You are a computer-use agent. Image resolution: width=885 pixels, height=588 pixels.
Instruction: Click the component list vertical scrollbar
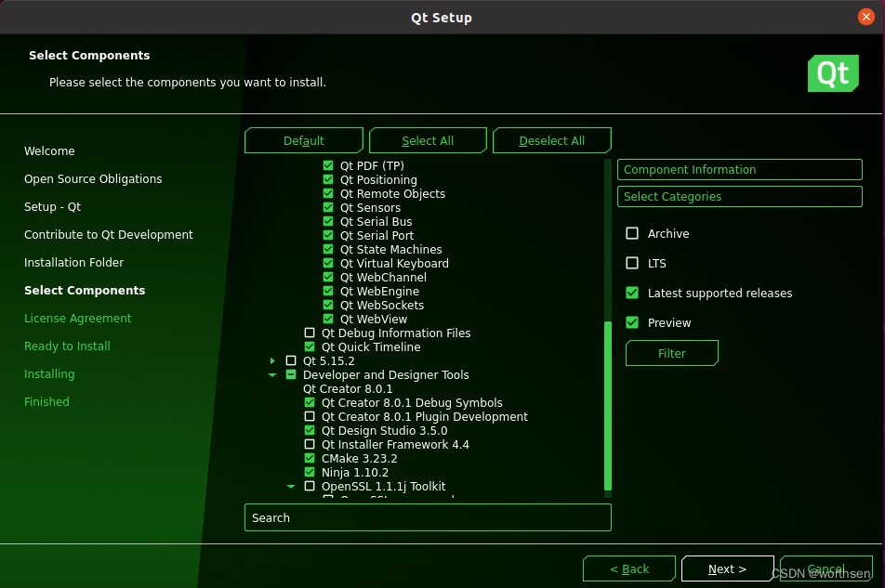(608, 406)
